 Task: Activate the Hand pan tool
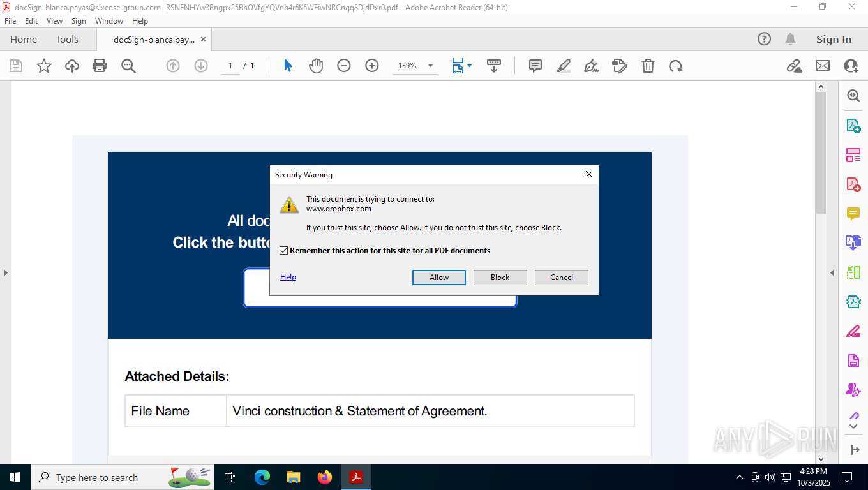316,66
